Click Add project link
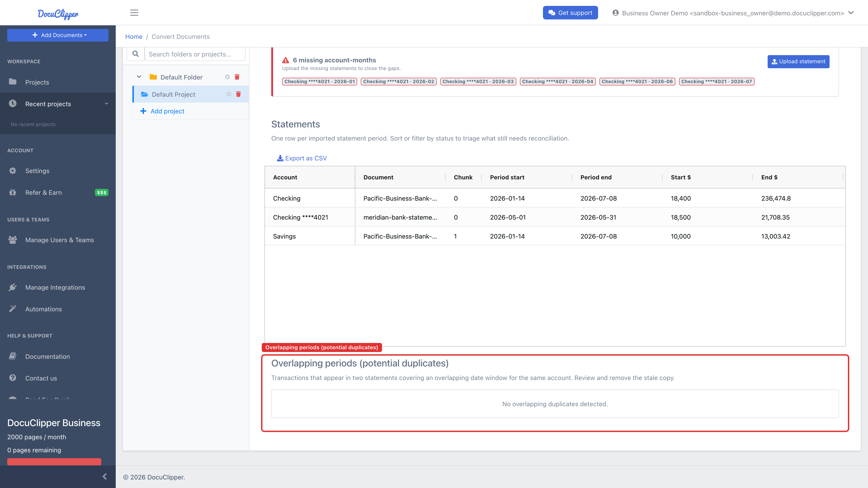This screenshot has height=488, width=868. 167,111
